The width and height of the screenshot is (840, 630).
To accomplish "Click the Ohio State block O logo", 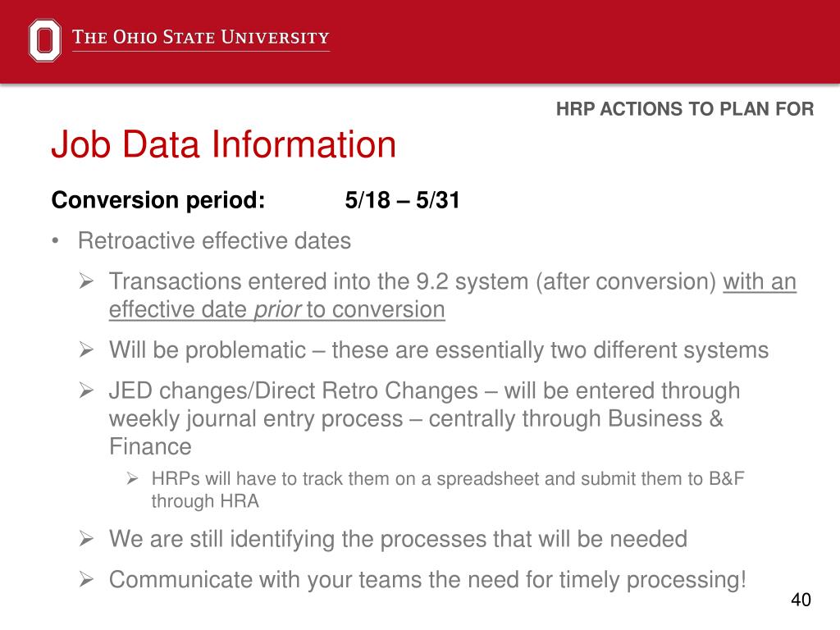I will coord(44,40).
